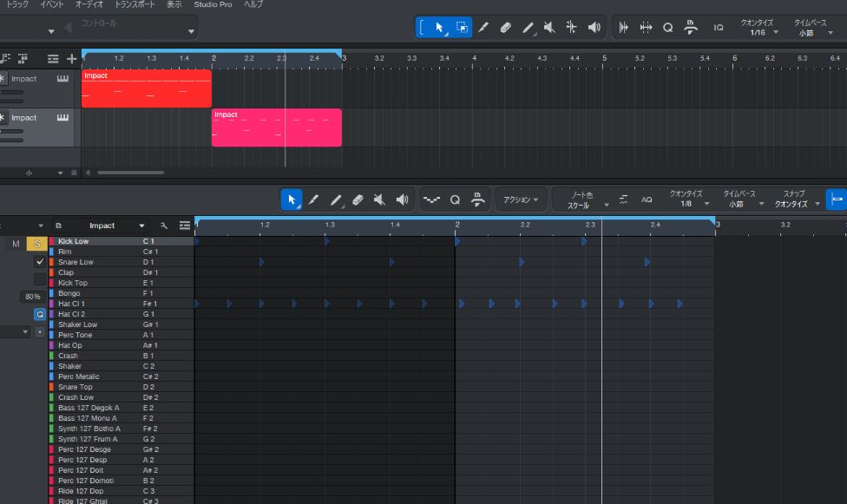Select the Arrow tool in the top toolbar
Image resolution: width=847 pixels, height=504 pixels.
440,28
